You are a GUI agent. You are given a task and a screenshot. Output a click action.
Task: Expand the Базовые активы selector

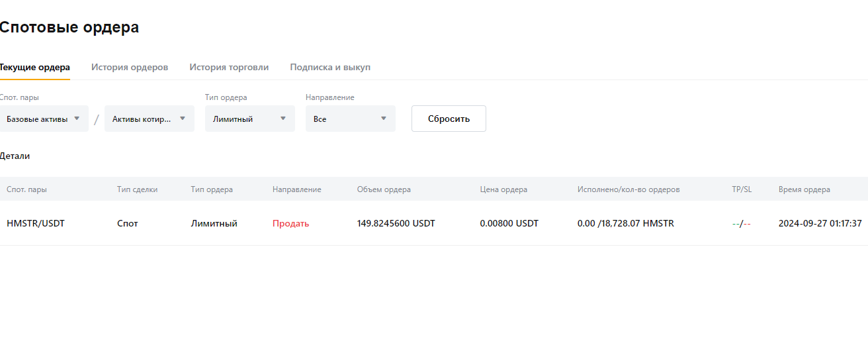tap(44, 119)
